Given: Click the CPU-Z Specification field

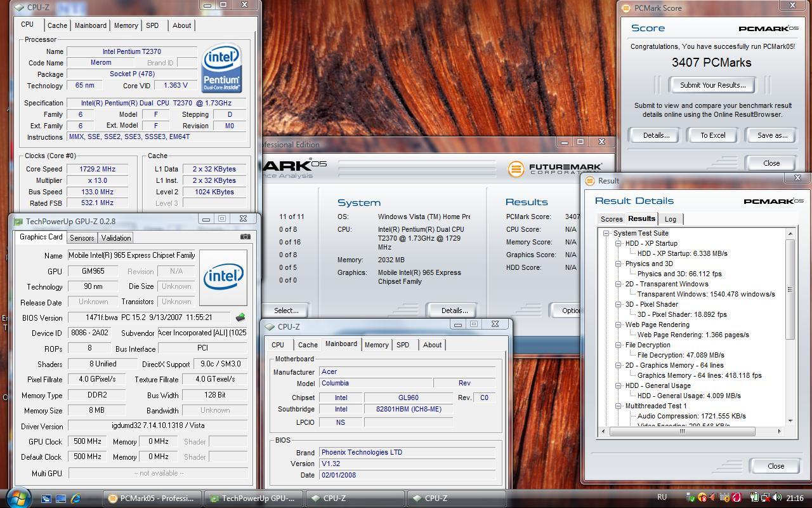Looking at the screenshot, I should click(156, 103).
